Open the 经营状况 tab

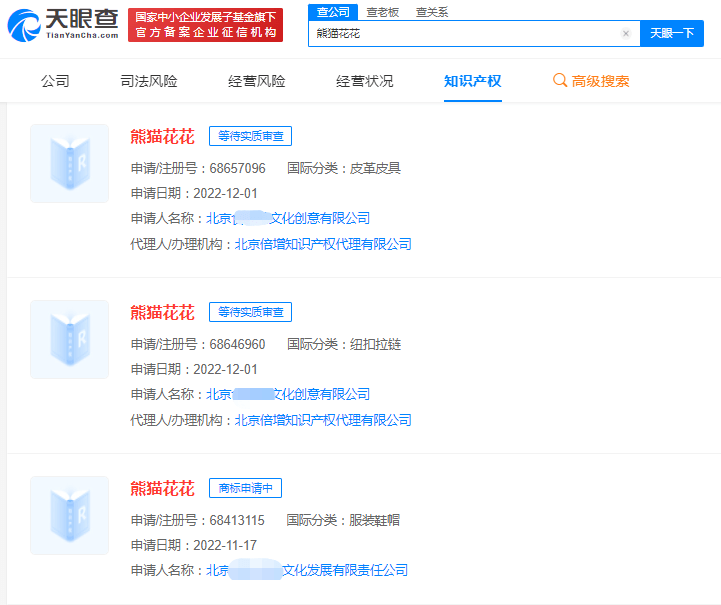(x=365, y=81)
